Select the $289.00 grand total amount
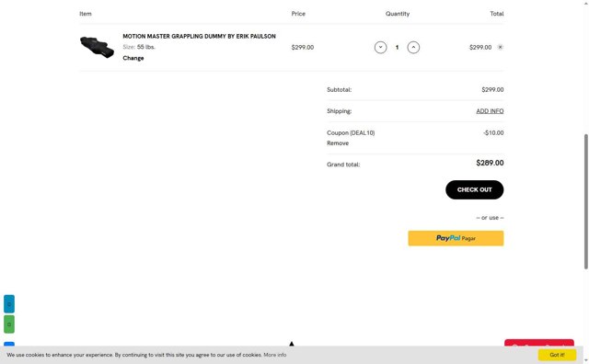The width and height of the screenshot is (589, 364). pyautogui.click(x=490, y=163)
